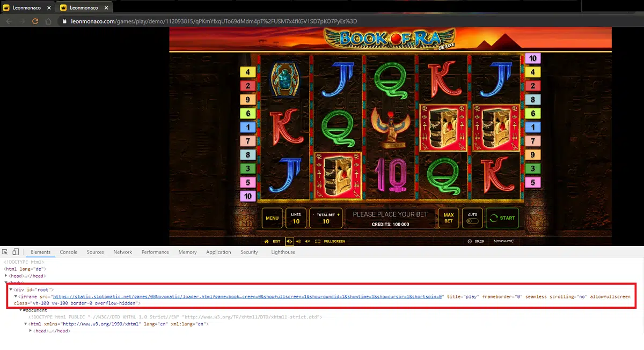The image size is (644, 350).
Task: Expand the nested head node under xhtml
Action: [x=31, y=331]
